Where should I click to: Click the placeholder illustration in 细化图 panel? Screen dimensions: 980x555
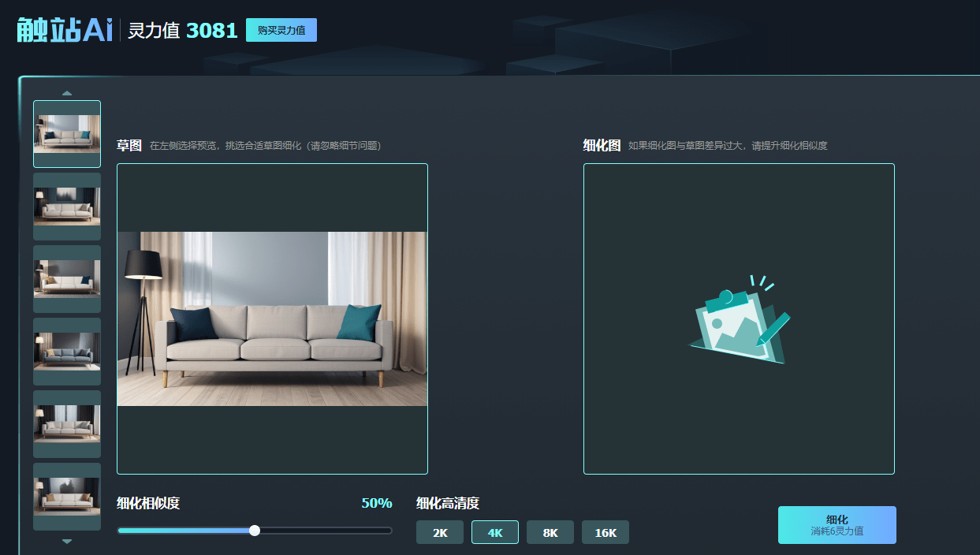tap(740, 319)
